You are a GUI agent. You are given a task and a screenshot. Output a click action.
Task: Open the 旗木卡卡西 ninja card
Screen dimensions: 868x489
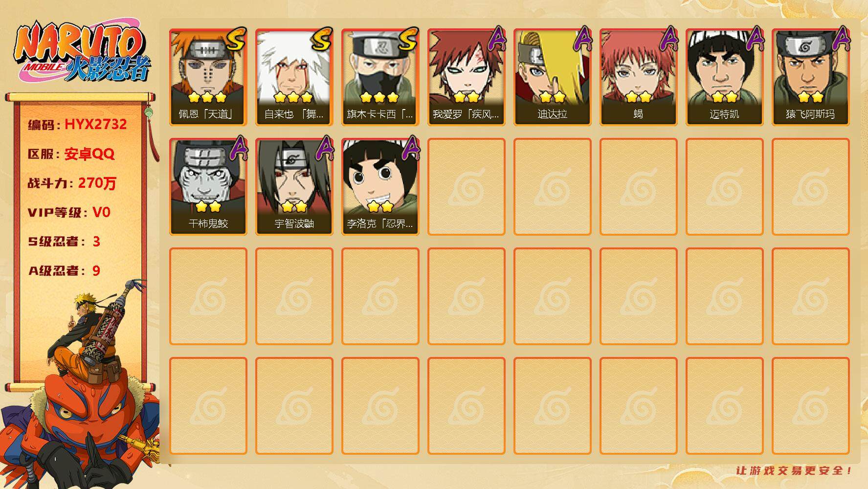point(380,77)
